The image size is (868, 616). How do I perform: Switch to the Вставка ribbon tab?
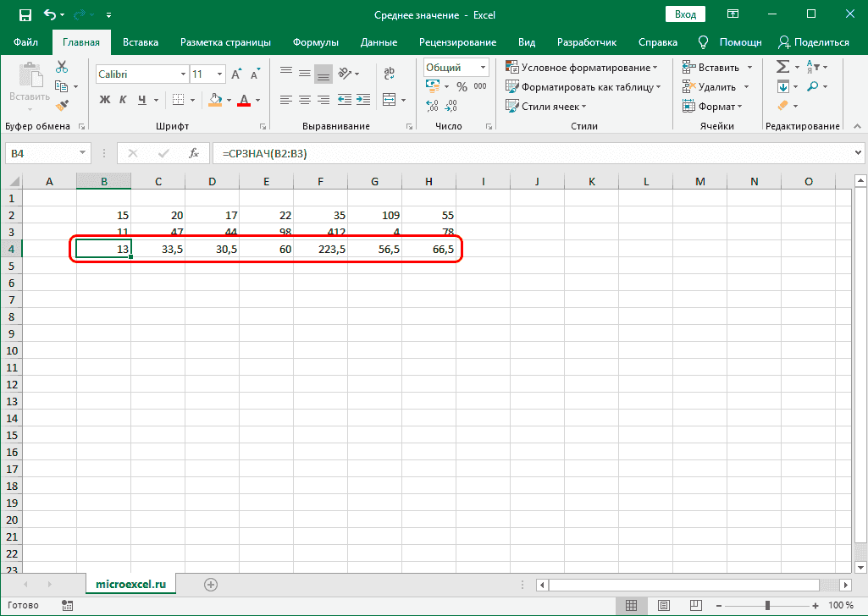pyautogui.click(x=141, y=42)
